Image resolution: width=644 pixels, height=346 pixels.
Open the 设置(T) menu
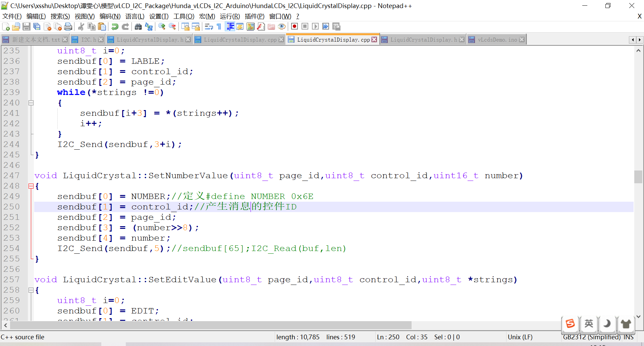159,16
